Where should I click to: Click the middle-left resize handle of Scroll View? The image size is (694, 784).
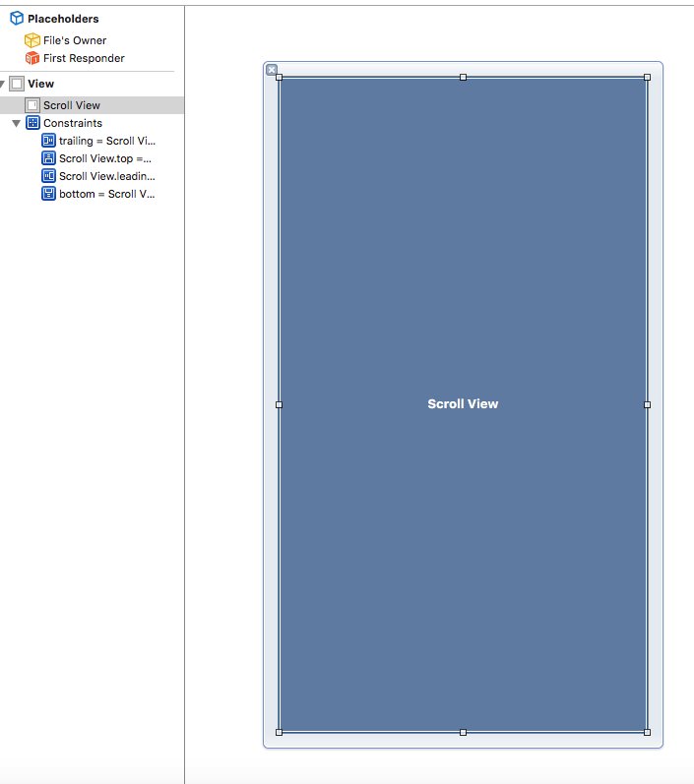pyautogui.click(x=280, y=404)
